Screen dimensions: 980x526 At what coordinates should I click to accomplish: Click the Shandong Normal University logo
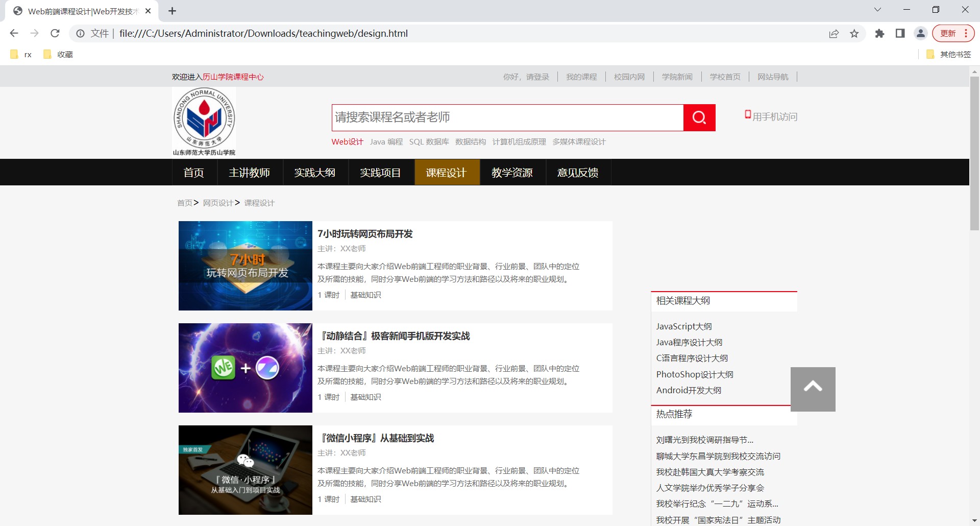click(x=204, y=122)
